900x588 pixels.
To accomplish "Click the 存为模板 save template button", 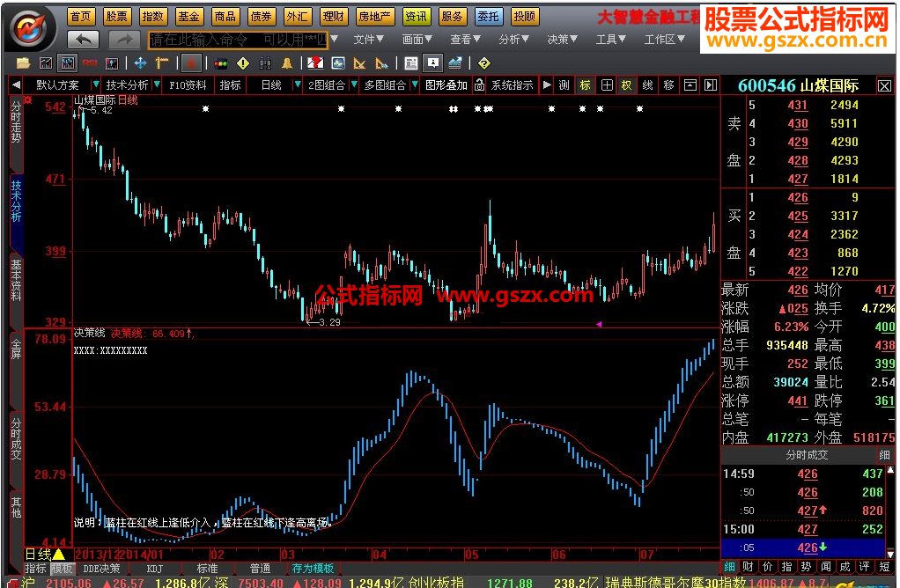I will point(313,569).
